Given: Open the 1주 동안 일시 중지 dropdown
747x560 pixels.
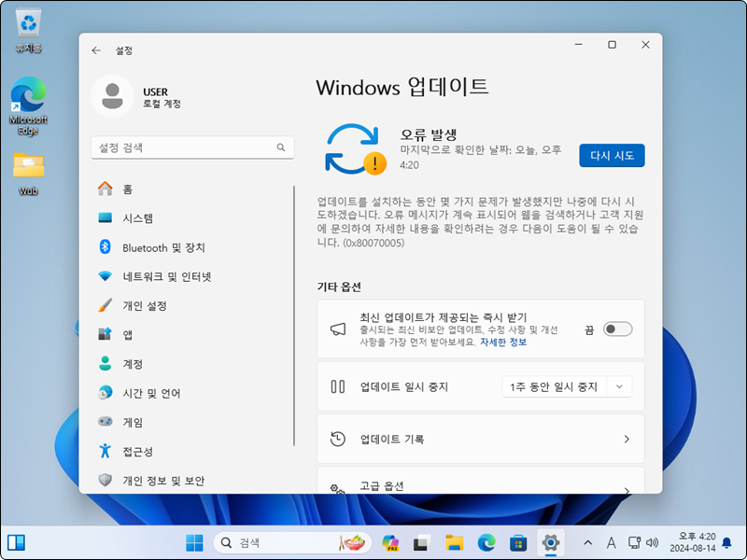Looking at the screenshot, I should click(566, 385).
